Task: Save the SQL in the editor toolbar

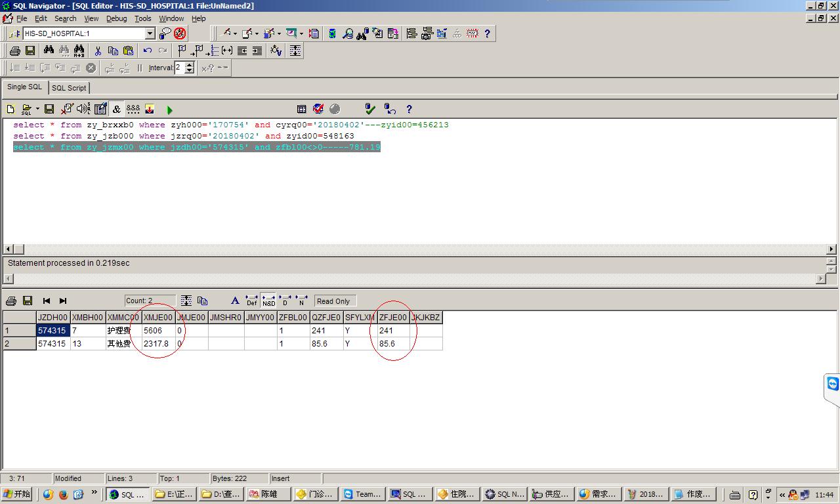Action: (49, 109)
